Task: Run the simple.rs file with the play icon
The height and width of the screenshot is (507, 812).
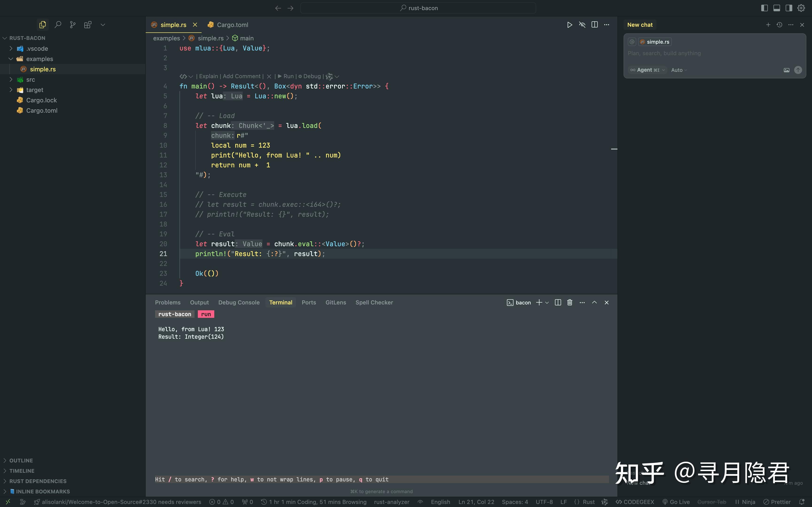Action: tap(569, 24)
